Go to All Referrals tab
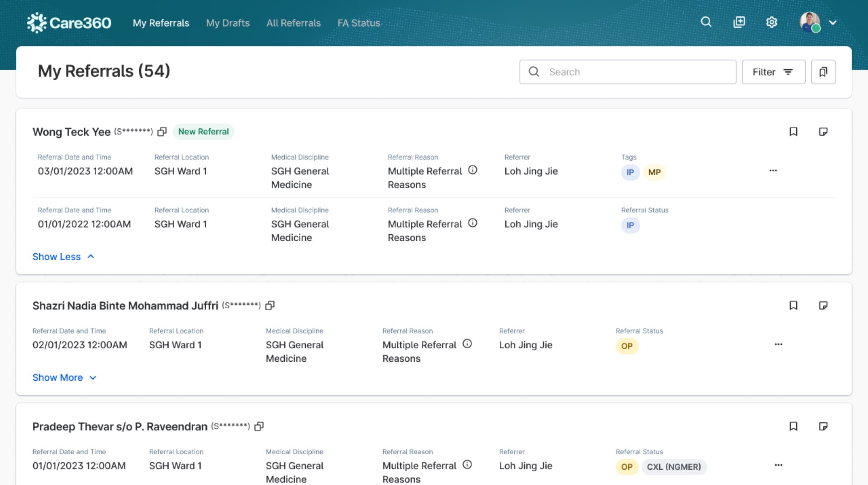Image resolution: width=868 pixels, height=485 pixels. [294, 23]
